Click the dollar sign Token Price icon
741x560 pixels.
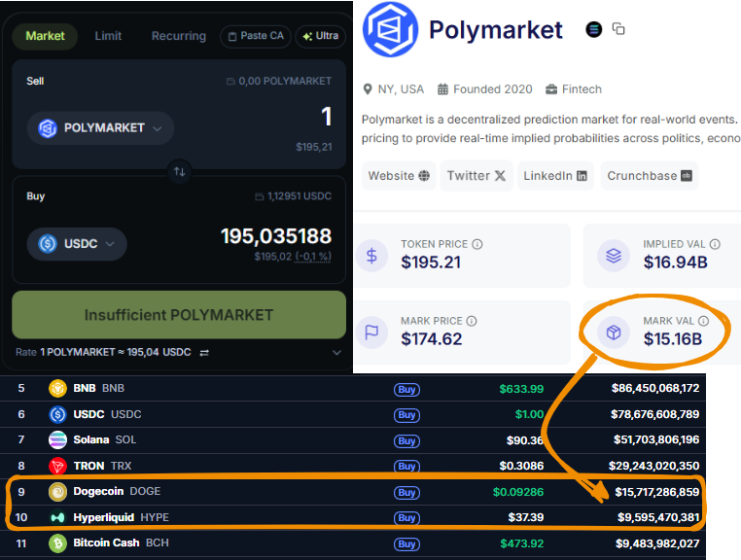click(x=371, y=256)
